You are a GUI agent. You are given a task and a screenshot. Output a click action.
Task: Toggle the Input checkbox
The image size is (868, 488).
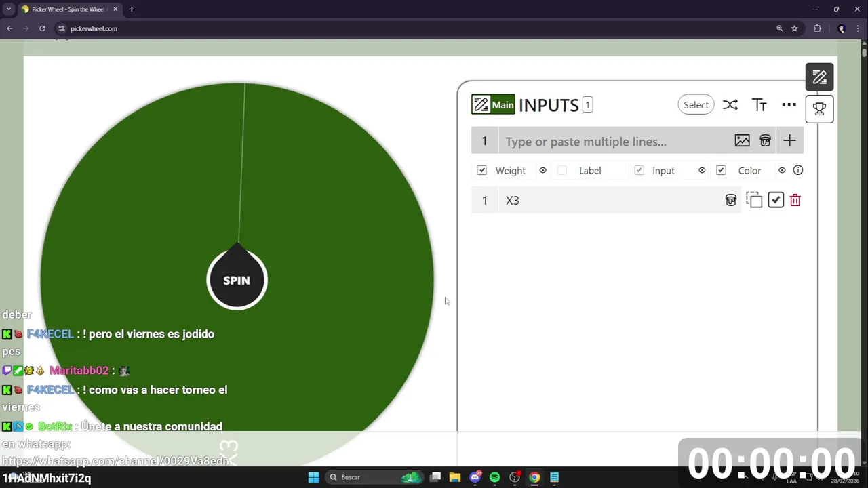639,170
